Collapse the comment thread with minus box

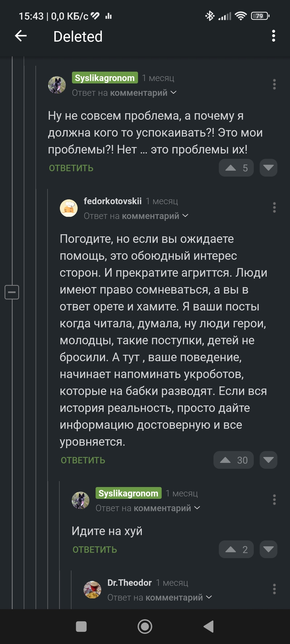12,292
